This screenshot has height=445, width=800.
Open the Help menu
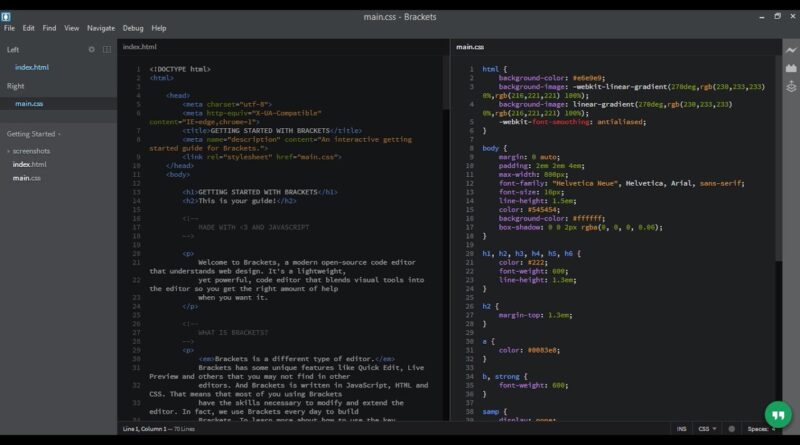tap(159, 28)
